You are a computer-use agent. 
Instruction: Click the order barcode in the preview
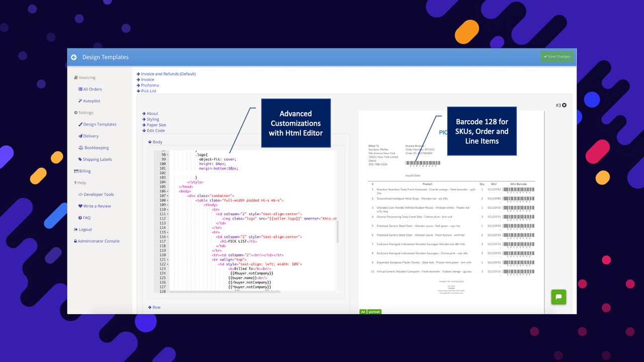pyautogui.click(x=423, y=163)
